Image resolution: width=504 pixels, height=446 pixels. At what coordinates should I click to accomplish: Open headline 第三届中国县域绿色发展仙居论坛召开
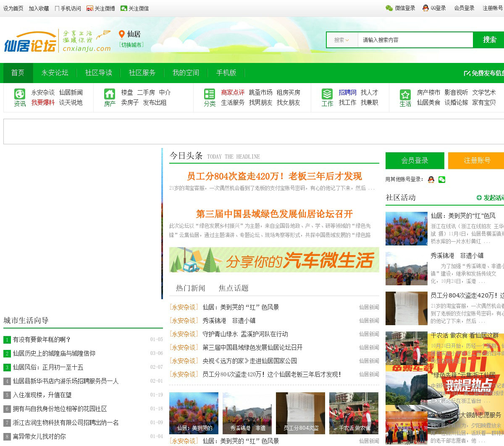[x=274, y=214]
